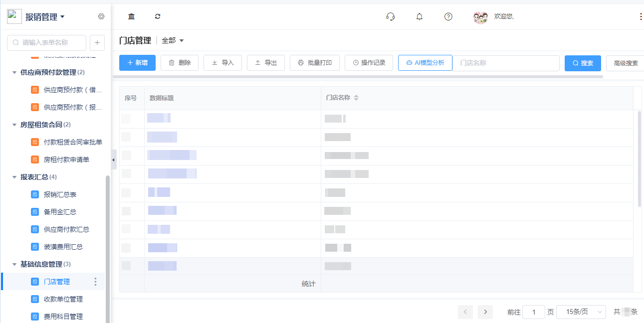The image size is (644, 323).
Task: Open the 15条/页 page size dropdown
Action: coord(581,312)
